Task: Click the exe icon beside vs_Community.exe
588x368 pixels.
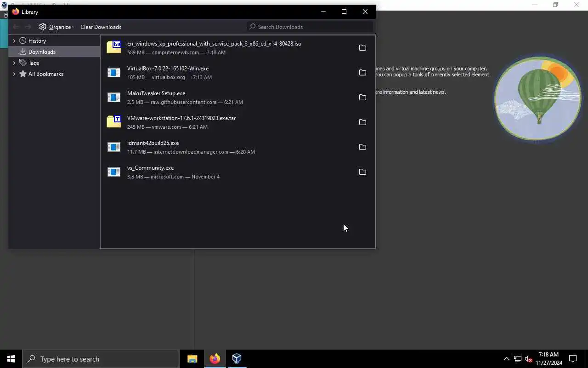Action: [x=114, y=172]
